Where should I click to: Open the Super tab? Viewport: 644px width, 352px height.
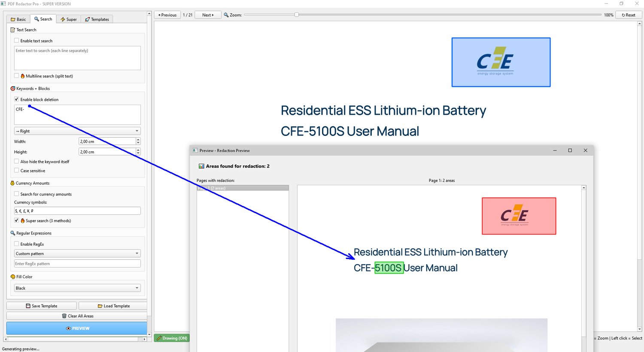coord(69,19)
